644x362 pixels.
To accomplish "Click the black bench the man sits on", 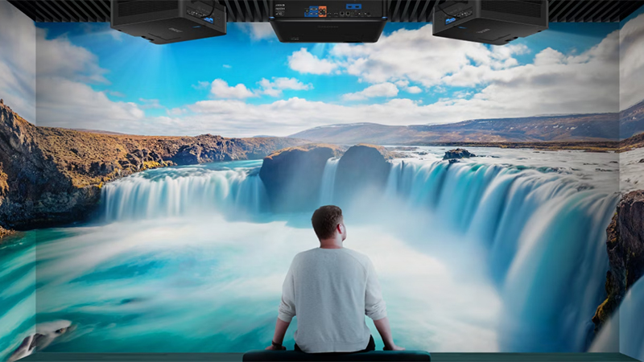I will (336, 356).
